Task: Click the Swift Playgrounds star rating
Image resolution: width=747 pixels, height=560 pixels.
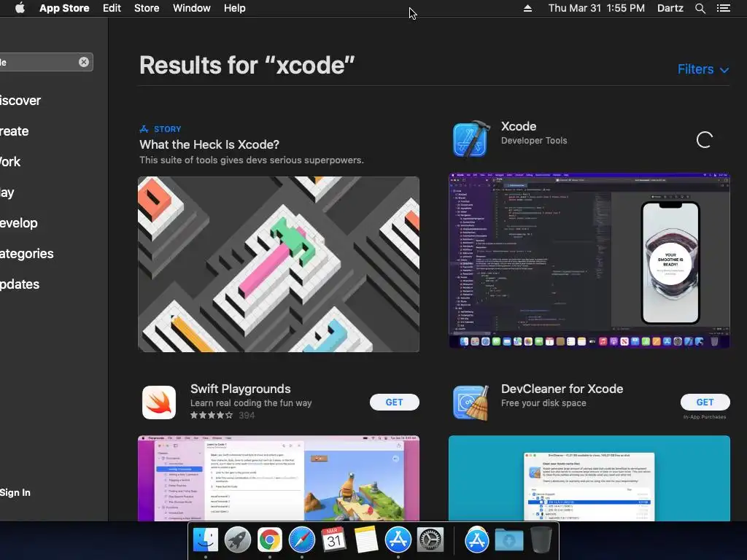Action: [212, 415]
